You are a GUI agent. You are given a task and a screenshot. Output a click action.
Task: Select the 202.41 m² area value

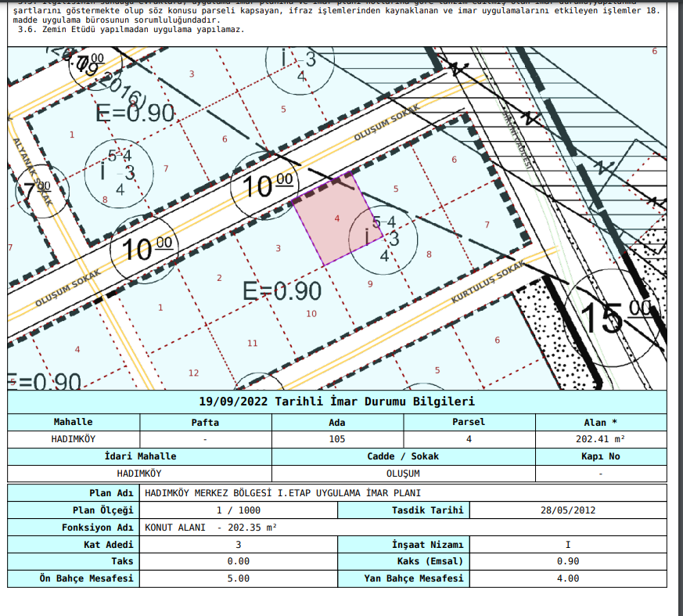tap(600, 439)
